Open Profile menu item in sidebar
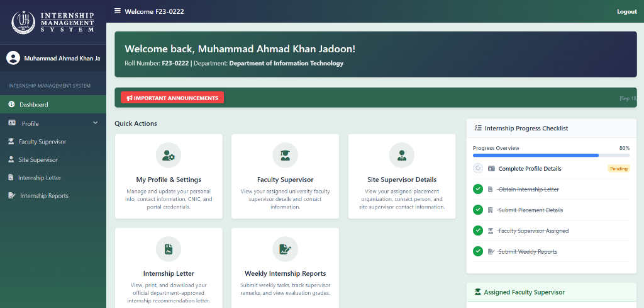Viewport: 644px width, 308px height. click(x=53, y=123)
